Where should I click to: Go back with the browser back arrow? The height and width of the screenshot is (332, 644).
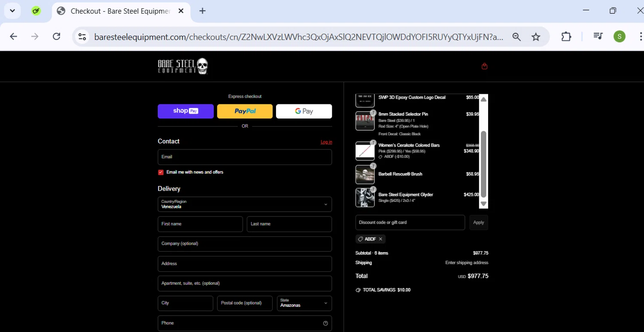tap(13, 37)
